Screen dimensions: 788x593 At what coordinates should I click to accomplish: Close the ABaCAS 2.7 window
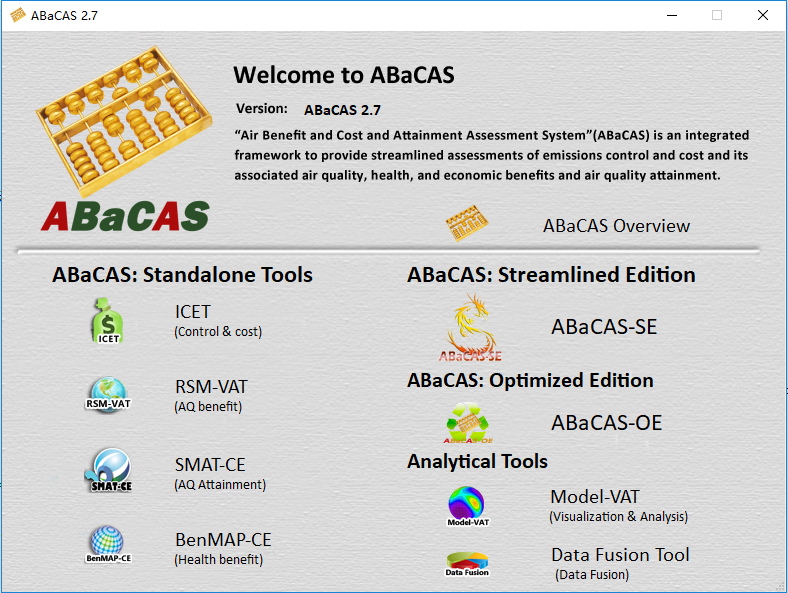click(x=762, y=15)
